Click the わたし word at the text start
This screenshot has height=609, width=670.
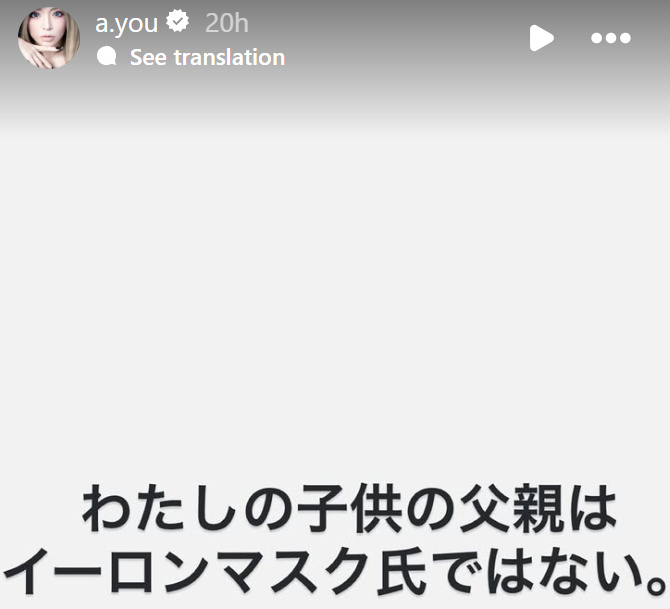point(160,508)
